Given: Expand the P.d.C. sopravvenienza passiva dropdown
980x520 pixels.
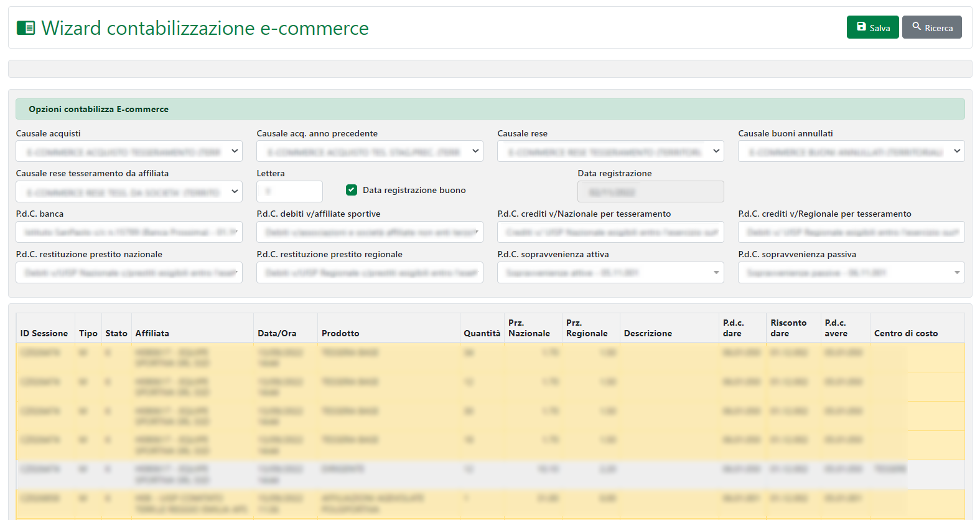Looking at the screenshot, I should 851,273.
